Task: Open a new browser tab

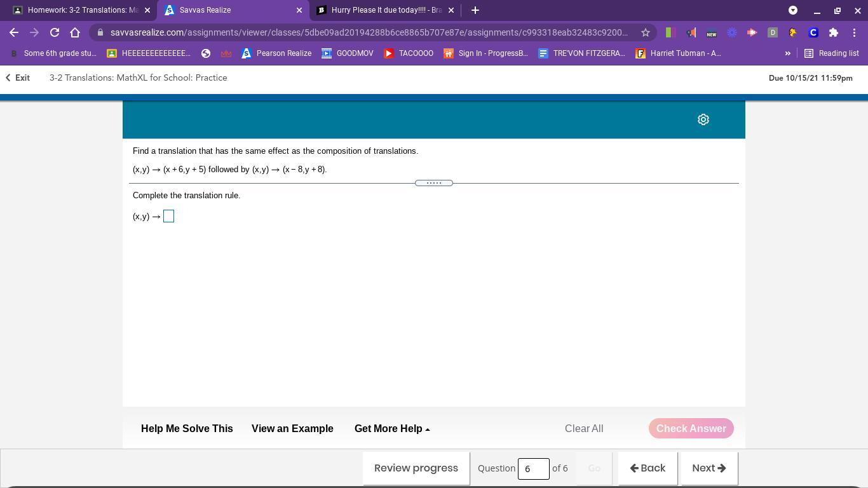Action: click(x=475, y=10)
